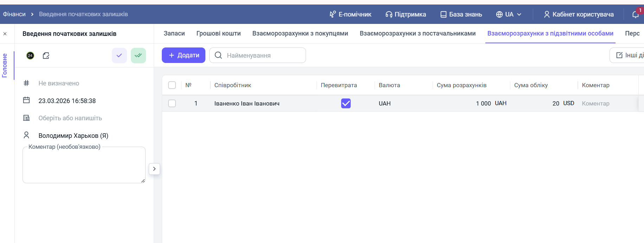
Task: Click the single checkmark save button
Action: 119,56
